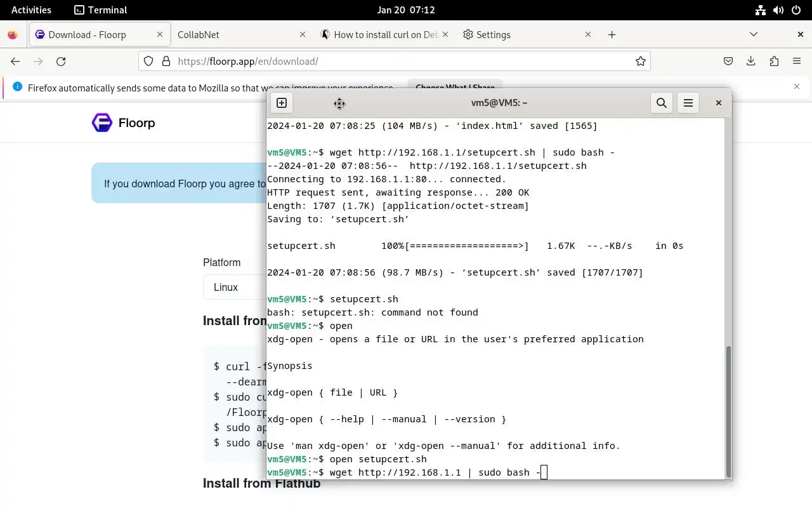The width and height of the screenshot is (812, 508).
Task: Click 'HTTP request sent, awaiting response... 200 OK'
Action: [398, 192]
